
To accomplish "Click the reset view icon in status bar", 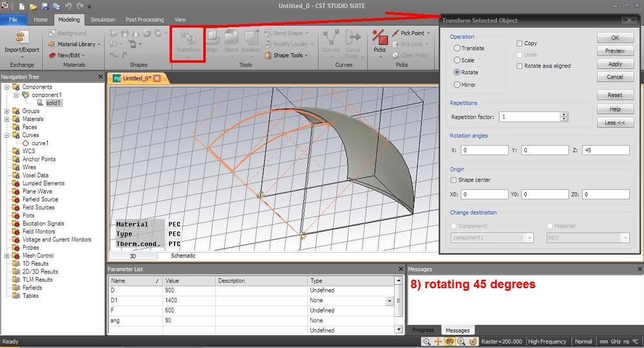I will coord(473,342).
